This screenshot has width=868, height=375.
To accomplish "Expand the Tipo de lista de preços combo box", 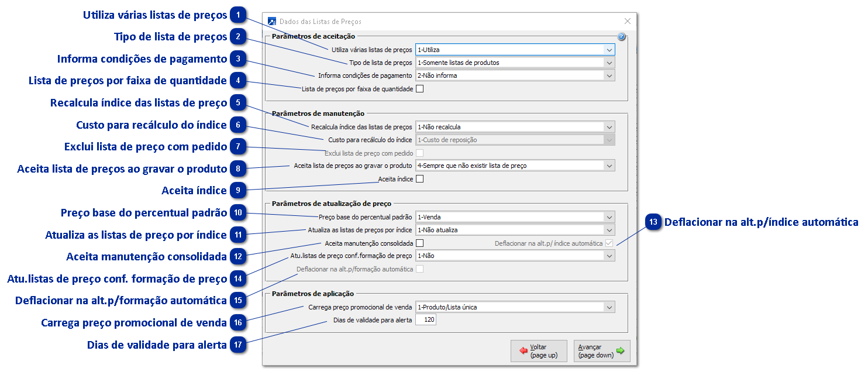I will click(609, 63).
